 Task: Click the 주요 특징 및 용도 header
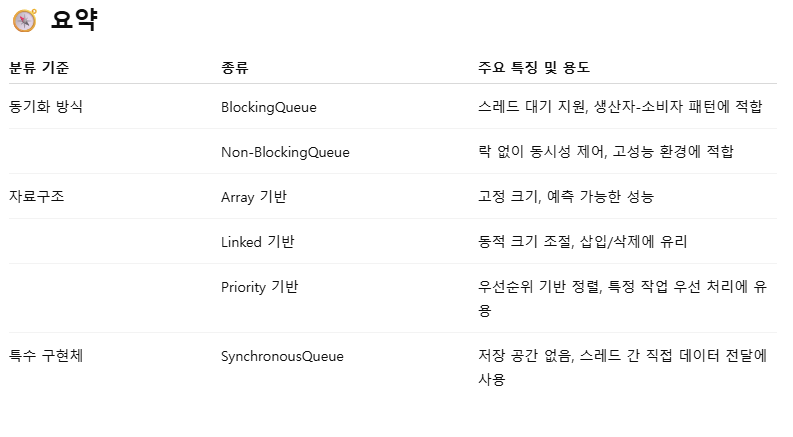534,67
